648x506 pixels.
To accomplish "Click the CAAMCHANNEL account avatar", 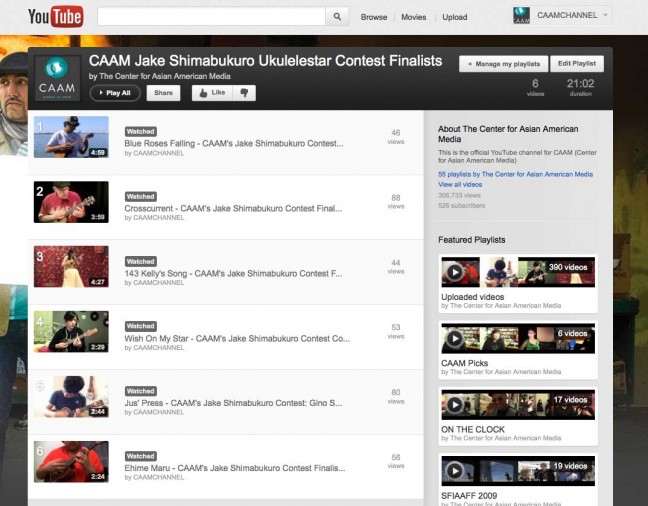I will click(x=521, y=16).
